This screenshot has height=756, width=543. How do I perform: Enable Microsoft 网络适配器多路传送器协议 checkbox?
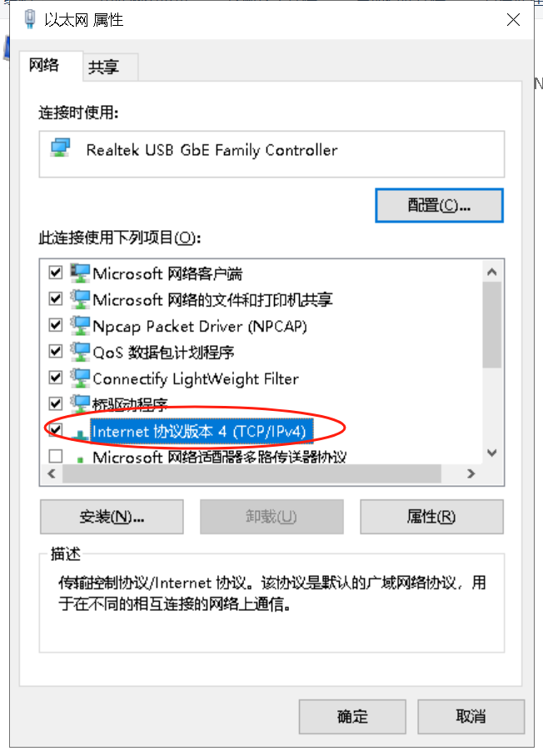tap(56, 456)
